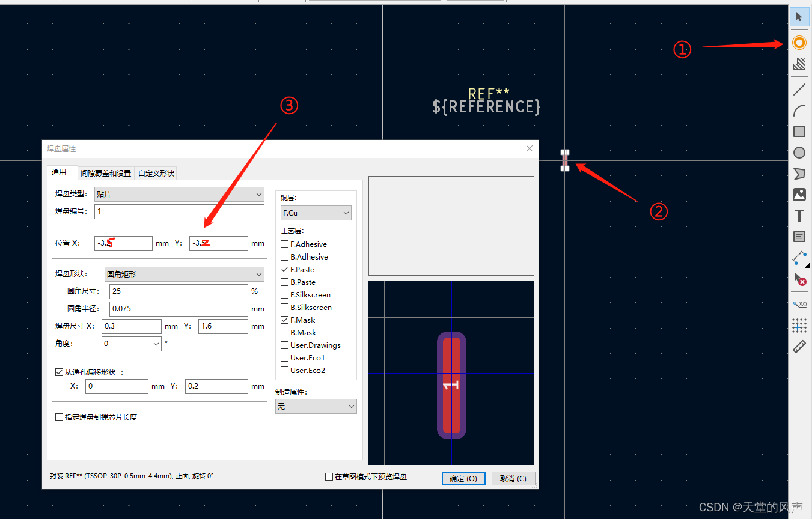
Task: Close the pad properties dialog
Action: point(530,148)
